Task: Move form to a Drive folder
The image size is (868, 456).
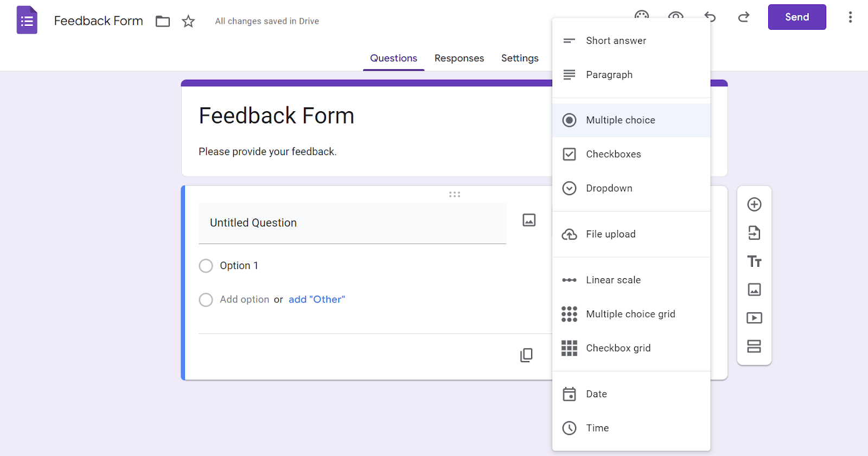Action: click(163, 21)
